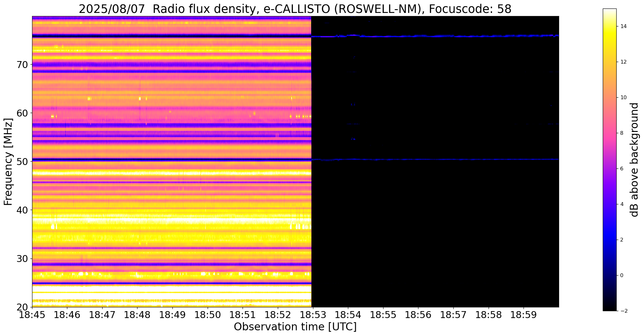Click the 18:51 time tick label
The width and height of the screenshot is (644, 336).
pyautogui.click(x=243, y=314)
